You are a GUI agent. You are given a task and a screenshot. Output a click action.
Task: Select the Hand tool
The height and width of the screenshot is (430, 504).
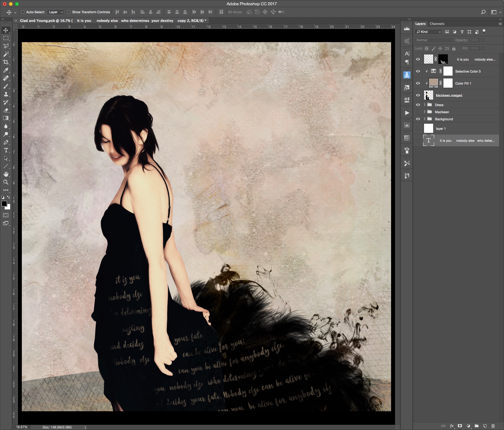tap(6, 174)
